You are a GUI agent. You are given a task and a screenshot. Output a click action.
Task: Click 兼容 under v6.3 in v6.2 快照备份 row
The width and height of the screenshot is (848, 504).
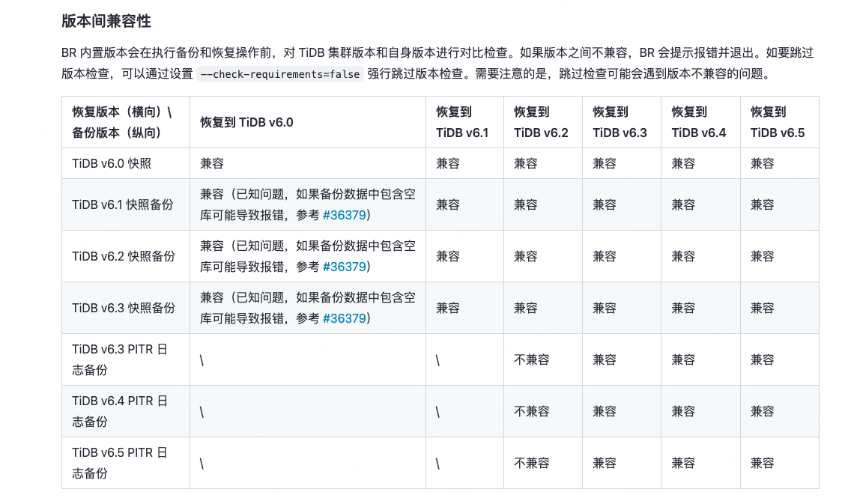[x=605, y=256]
